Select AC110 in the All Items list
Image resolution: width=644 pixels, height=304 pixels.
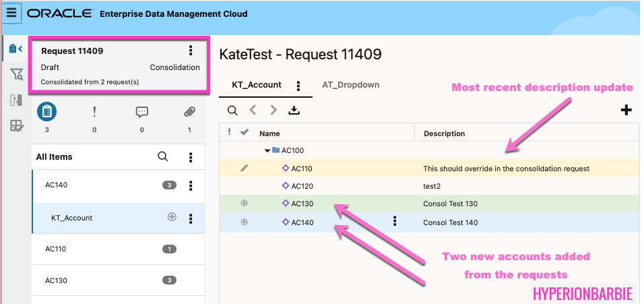[56, 249]
